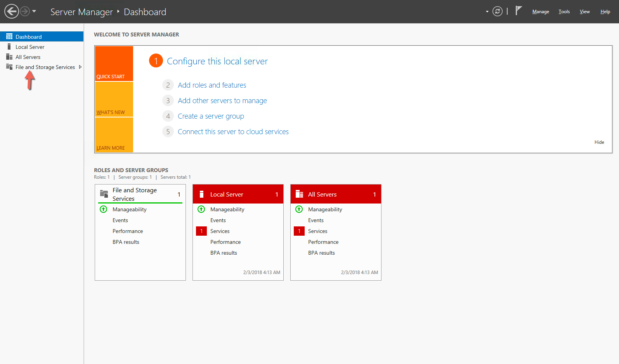Select the LEARN MORE tile
Image resolution: width=619 pixels, height=364 pixels.
(114, 135)
